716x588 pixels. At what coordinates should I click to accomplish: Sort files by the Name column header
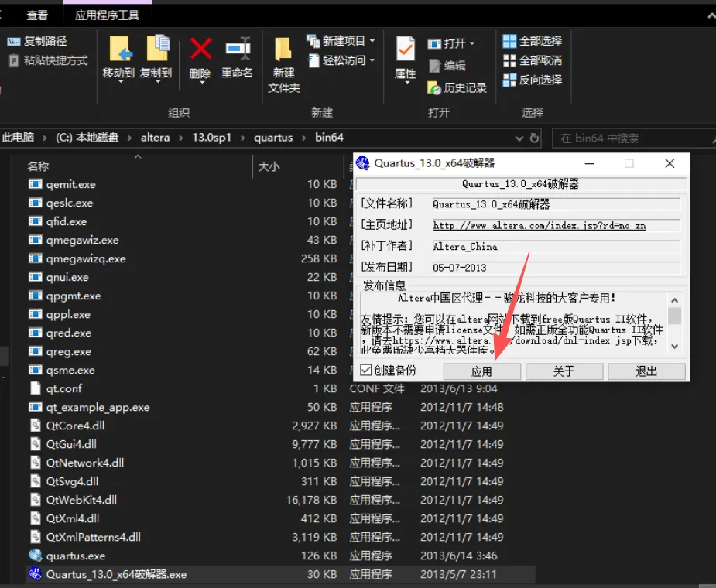(39, 166)
